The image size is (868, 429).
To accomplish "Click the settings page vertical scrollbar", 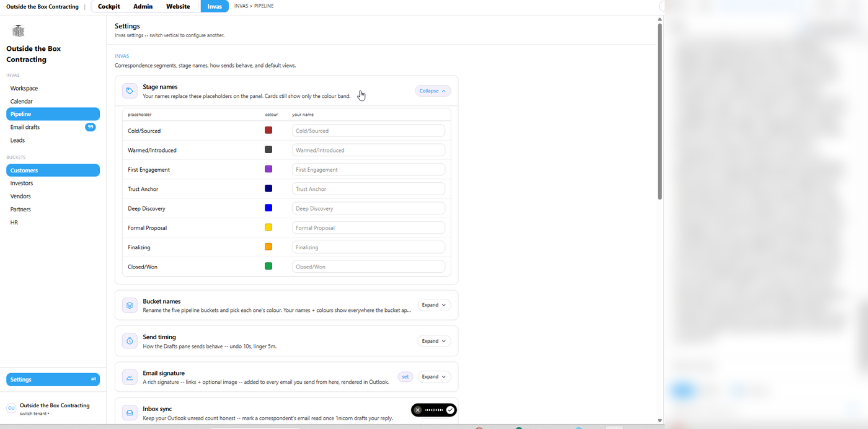I will pyautogui.click(x=660, y=112).
